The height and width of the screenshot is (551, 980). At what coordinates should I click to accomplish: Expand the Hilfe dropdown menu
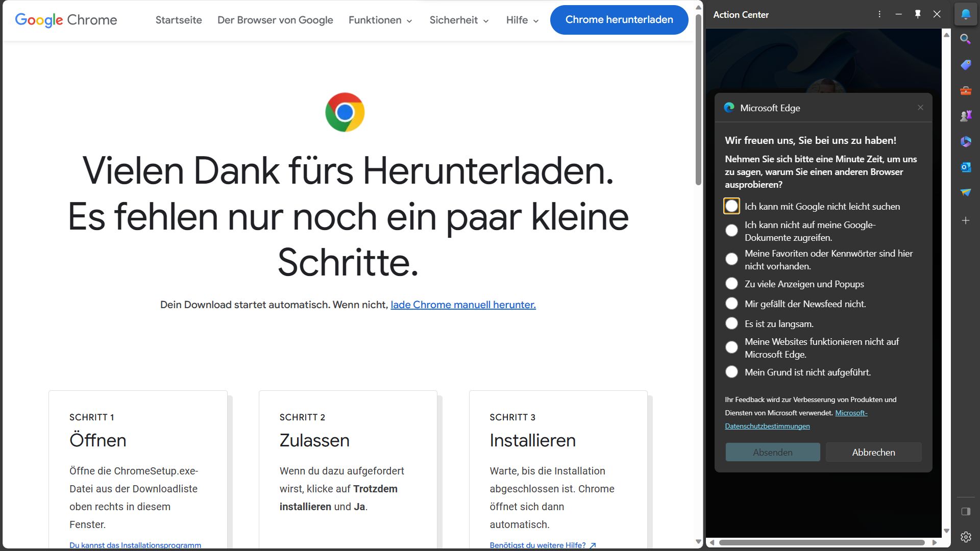pos(522,20)
